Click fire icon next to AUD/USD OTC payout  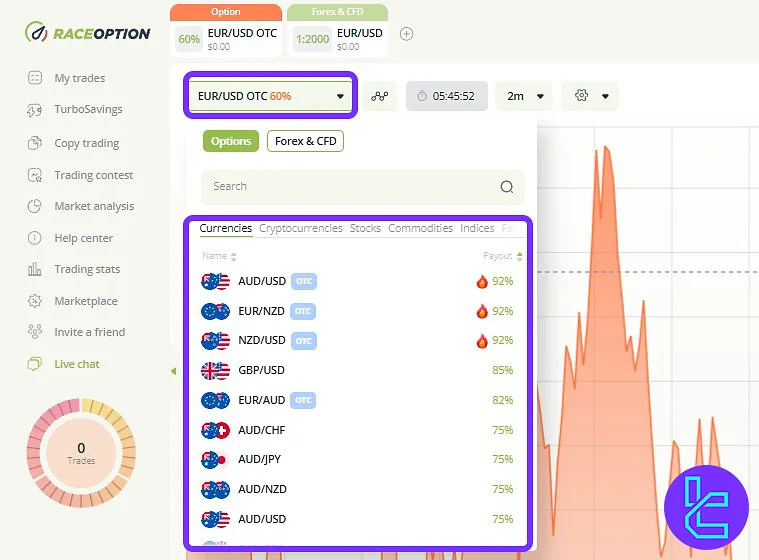click(482, 281)
